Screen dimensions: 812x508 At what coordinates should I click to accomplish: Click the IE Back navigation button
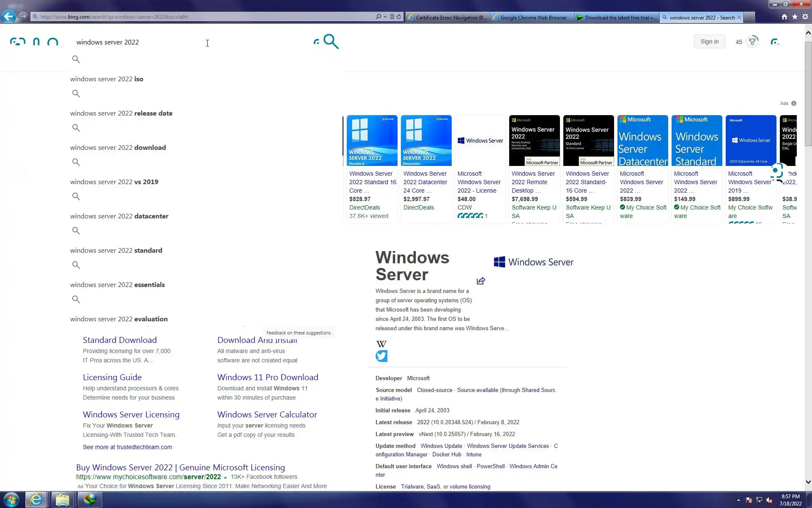click(8, 17)
